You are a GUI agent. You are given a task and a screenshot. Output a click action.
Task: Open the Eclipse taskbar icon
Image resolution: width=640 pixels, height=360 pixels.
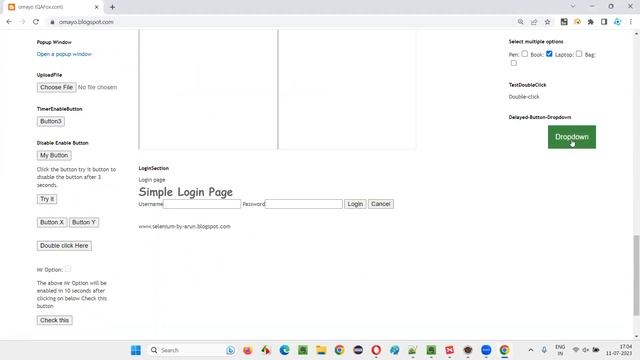(358, 350)
